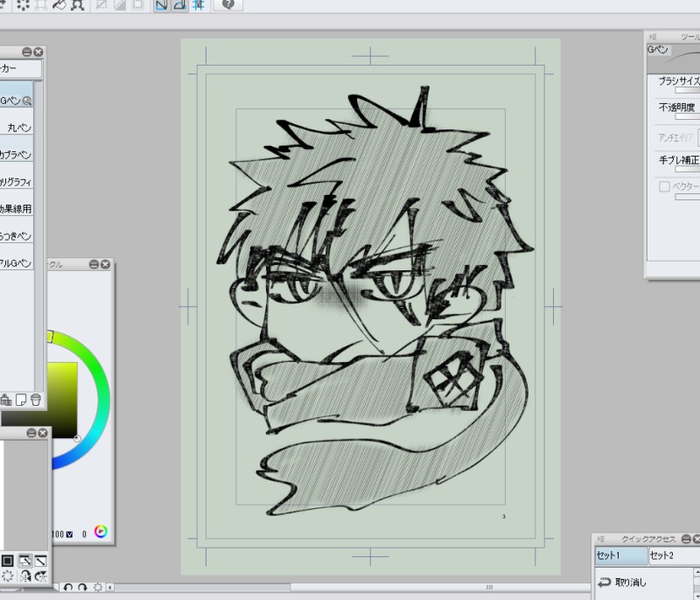Click the copy sub tool icon

tap(6, 400)
